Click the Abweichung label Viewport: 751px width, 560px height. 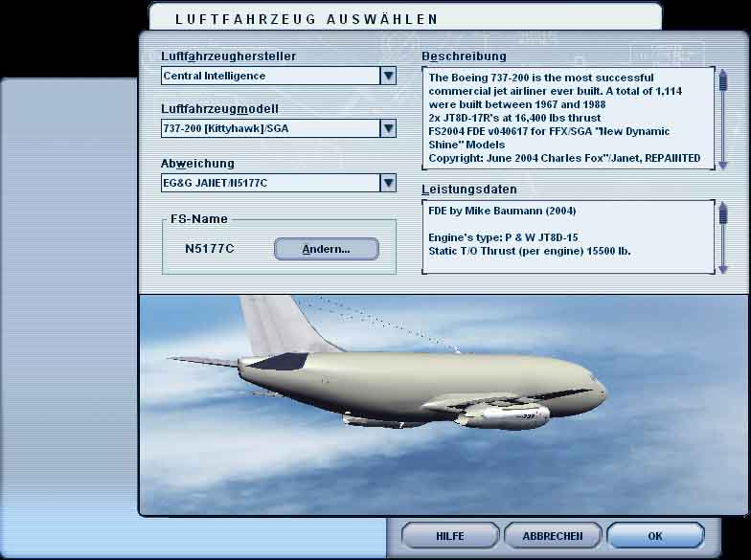click(197, 163)
